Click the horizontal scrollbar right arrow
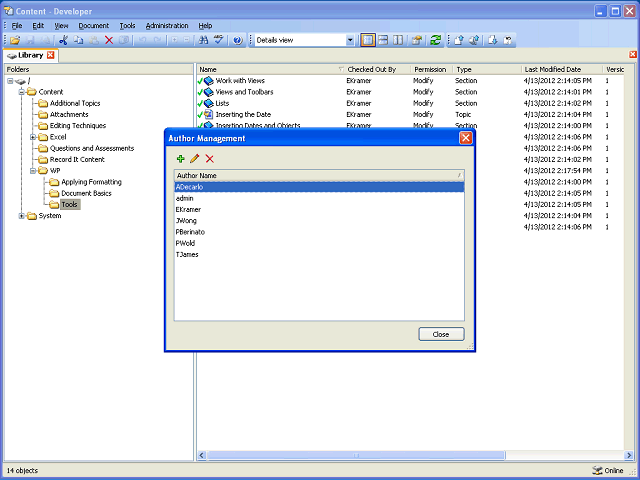 [629, 455]
